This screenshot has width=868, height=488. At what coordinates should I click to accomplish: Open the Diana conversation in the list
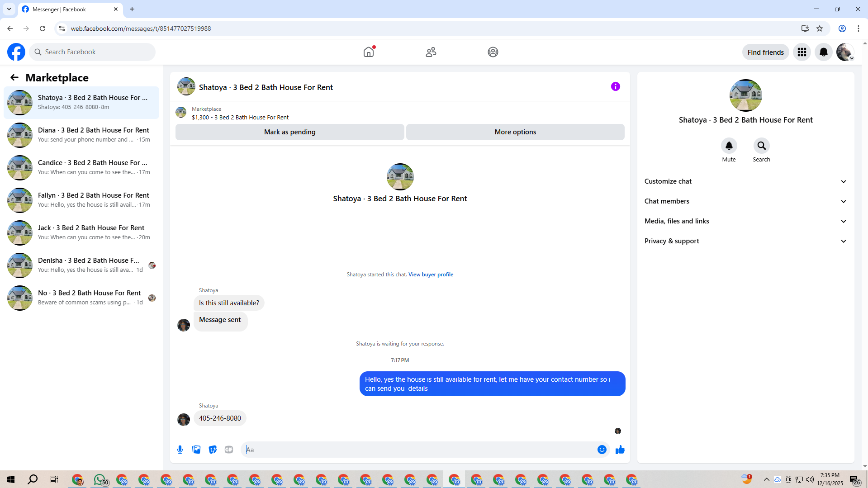pyautogui.click(x=81, y=135)
